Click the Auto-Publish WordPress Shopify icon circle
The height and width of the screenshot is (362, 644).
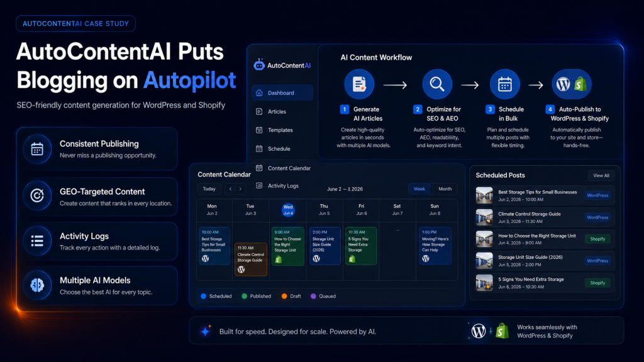click(571, 84)
